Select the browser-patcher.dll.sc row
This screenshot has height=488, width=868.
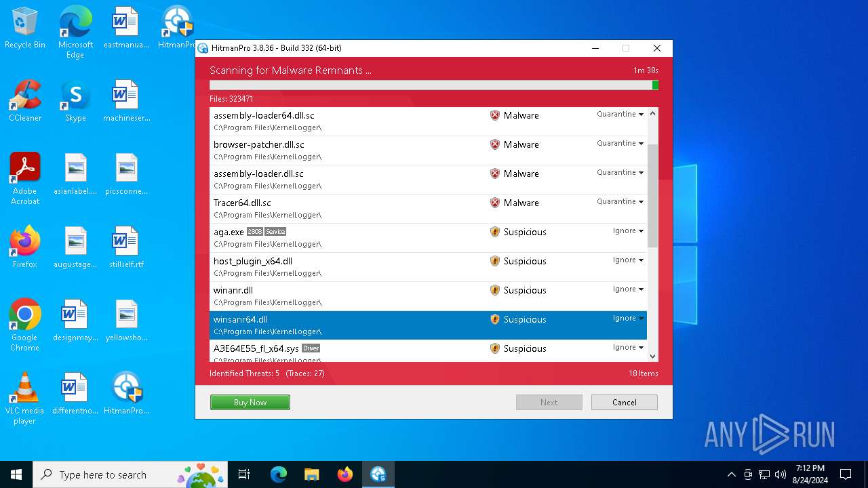[x=429, y=150]
